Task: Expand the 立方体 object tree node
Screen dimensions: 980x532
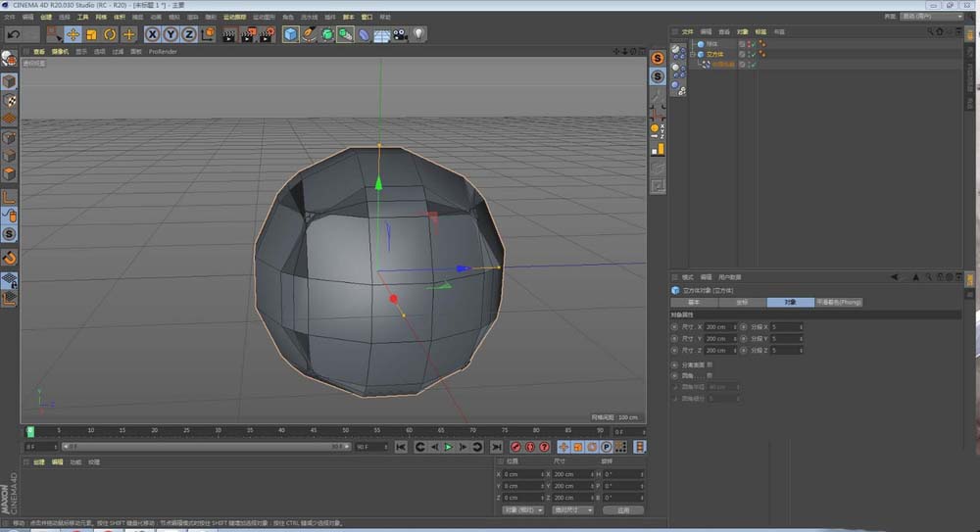Action: point(693,54)
